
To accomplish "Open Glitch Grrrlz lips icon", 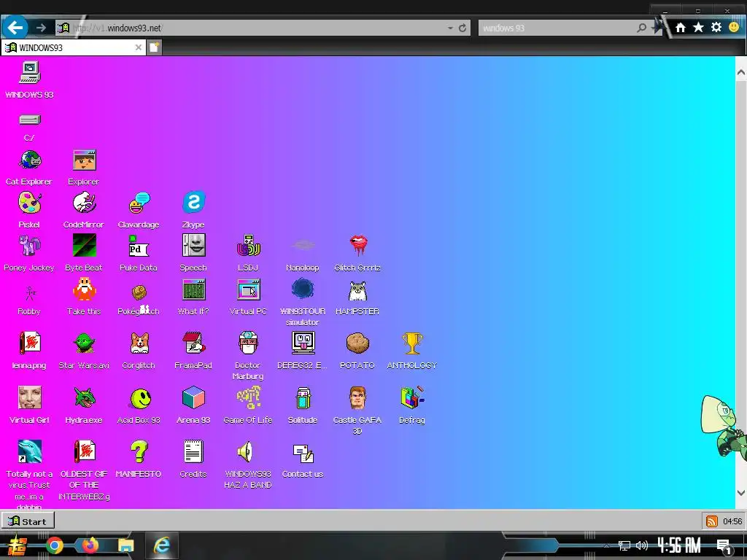I will click(357, 246).
